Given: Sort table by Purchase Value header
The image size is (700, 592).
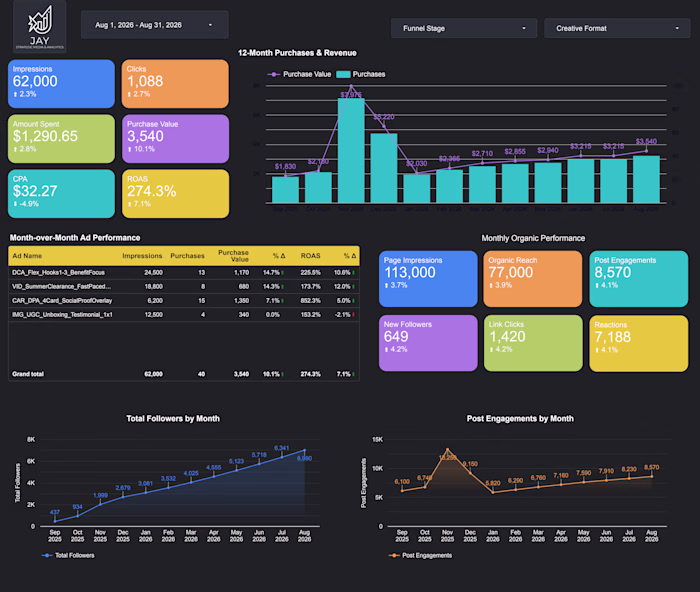Looking at the screenshot, I should 233,256.
